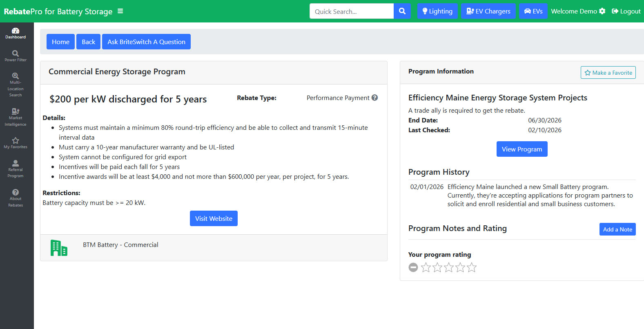Open About Rebates in sidebar

[16, 198]
